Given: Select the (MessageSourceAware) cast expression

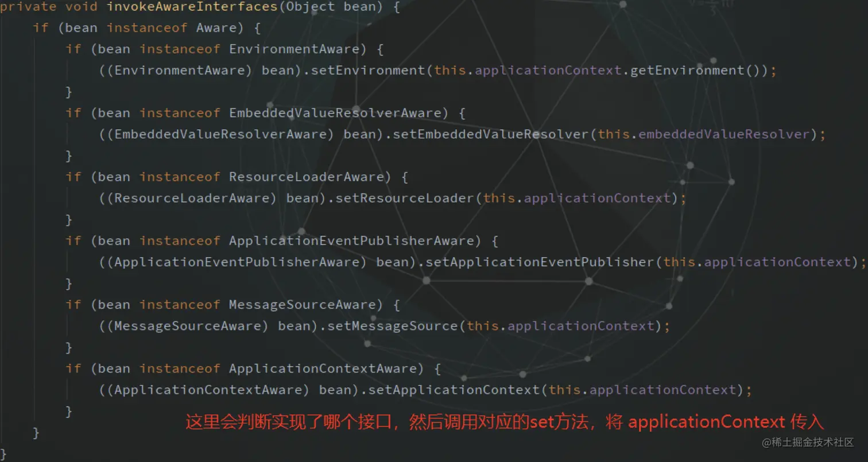Looking at the screenshot, I should point(188,325).
